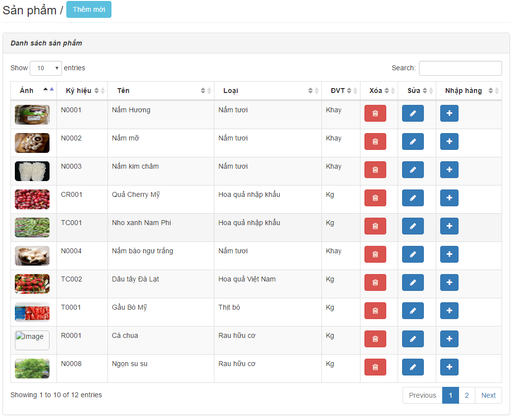Click the Thêm mới button

pyautogui.click(x=89, y=9)
